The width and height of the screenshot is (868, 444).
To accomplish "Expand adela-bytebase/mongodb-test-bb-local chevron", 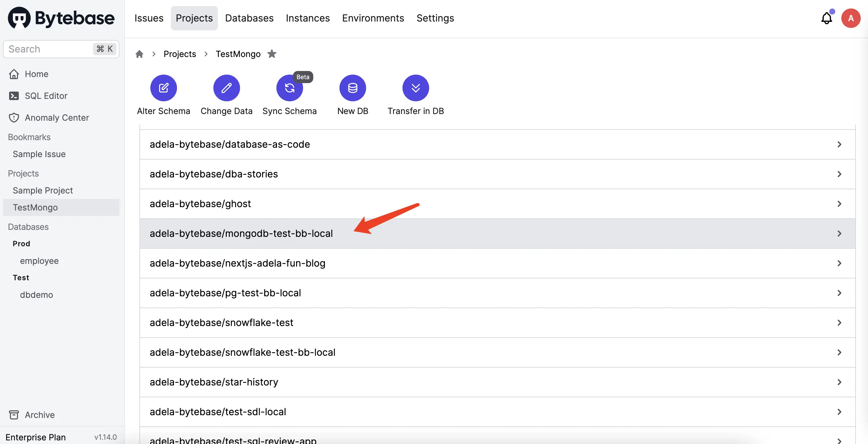I will click(x=839, y=234).
